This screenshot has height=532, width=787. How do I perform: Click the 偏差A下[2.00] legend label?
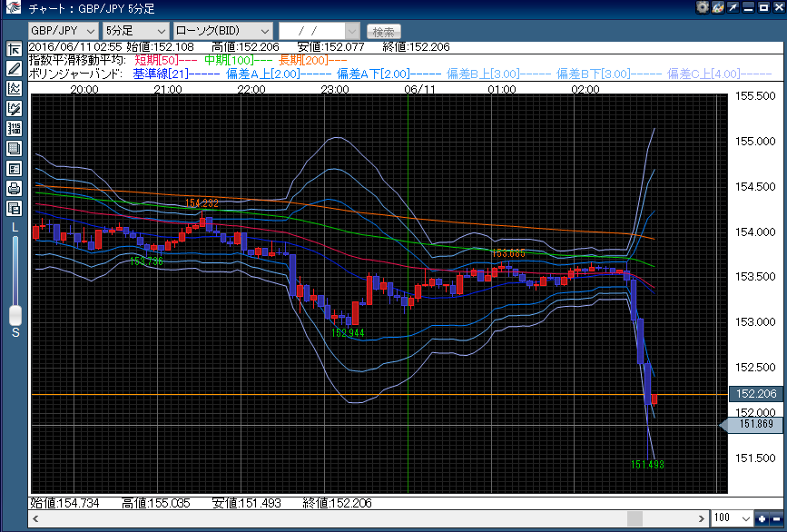point(388,74)
